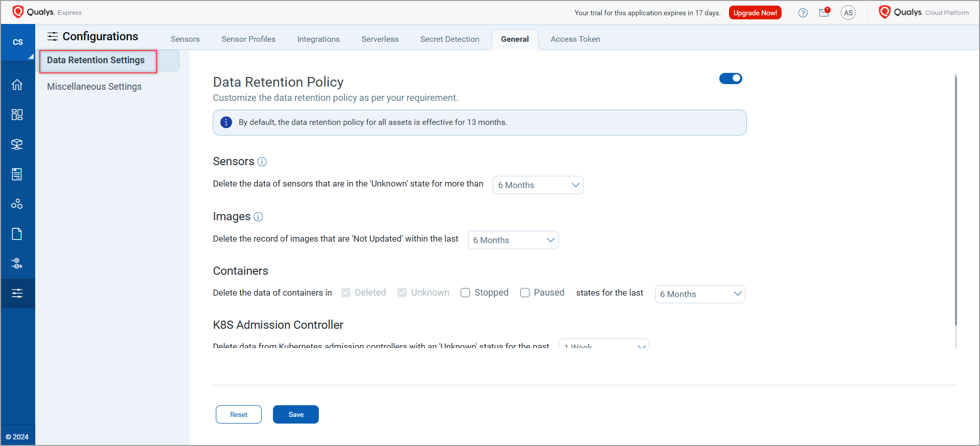Screen dimensions: 980x446
Task: Click the Reset button
Action: [x=239, y=414]
